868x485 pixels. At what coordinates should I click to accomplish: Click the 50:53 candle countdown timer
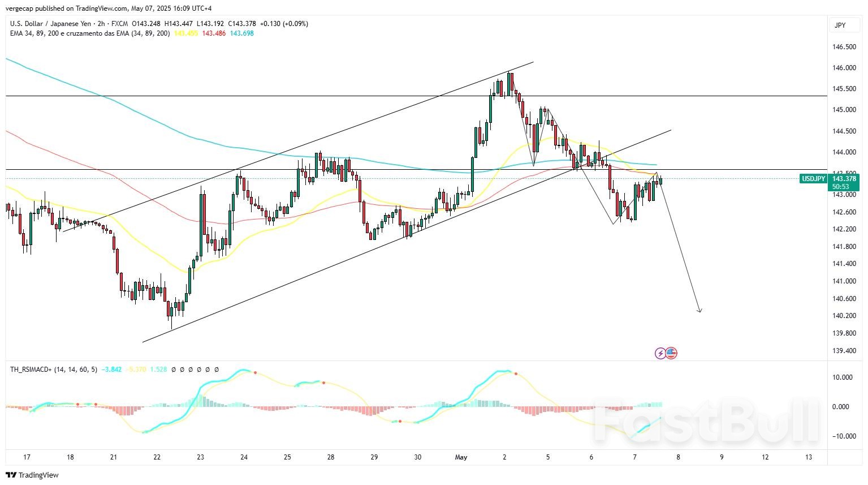[840, 186]
